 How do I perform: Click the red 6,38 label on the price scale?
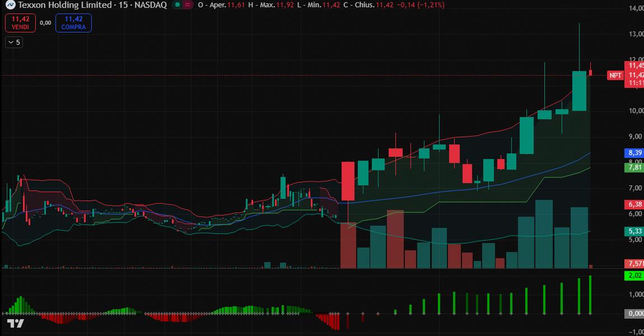click(633, 204)
